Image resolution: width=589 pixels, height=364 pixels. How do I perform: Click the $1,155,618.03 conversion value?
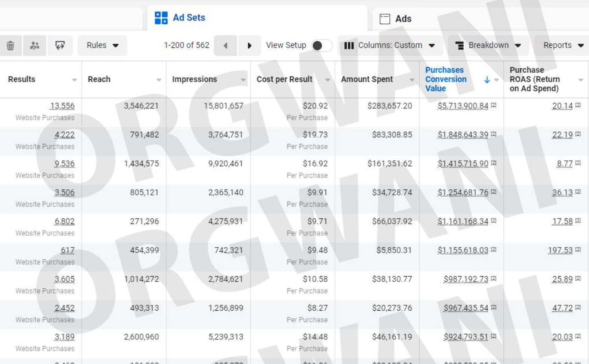point(463,250)
